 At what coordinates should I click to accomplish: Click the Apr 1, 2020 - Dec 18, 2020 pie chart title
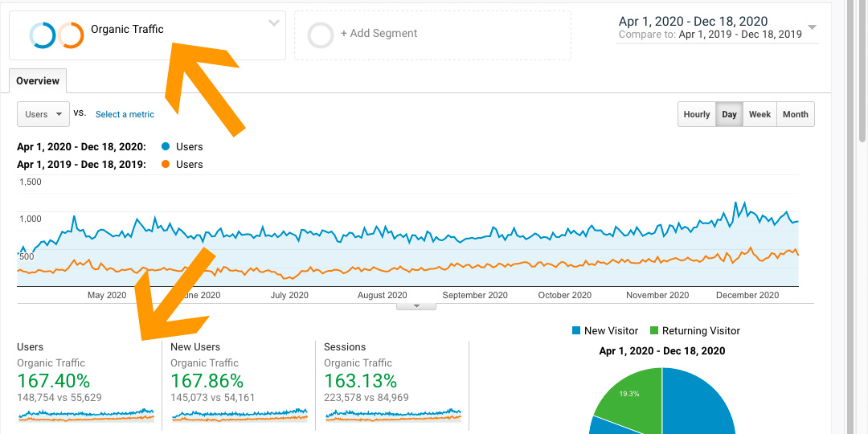click(x=662, y=351)
